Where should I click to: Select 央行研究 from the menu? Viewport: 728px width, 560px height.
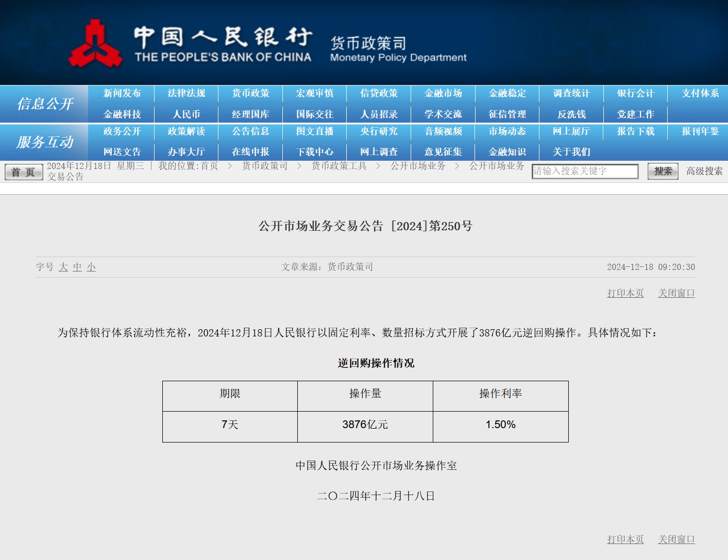pyautogui.click(x=379, y=131)
